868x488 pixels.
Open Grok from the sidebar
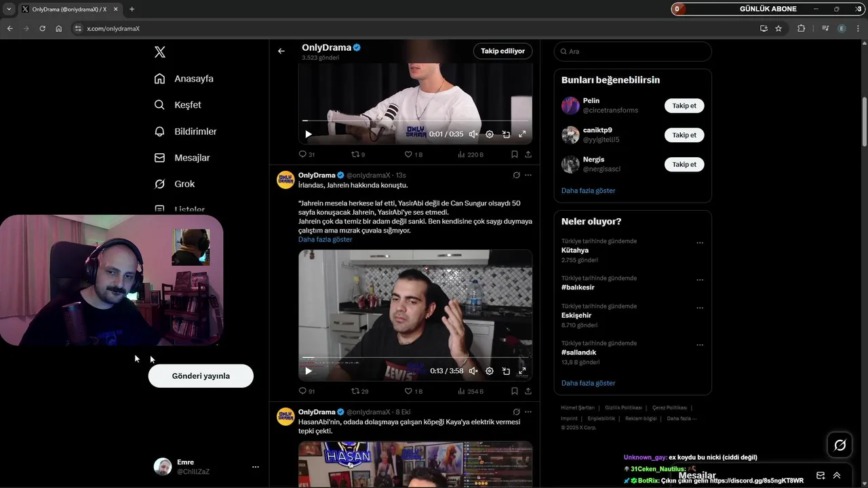pos(174,184)
